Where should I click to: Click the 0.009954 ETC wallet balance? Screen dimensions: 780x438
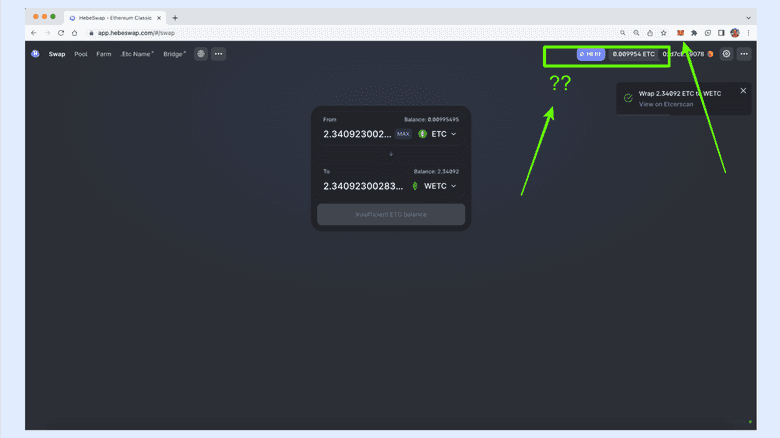(x=634, y=54)
